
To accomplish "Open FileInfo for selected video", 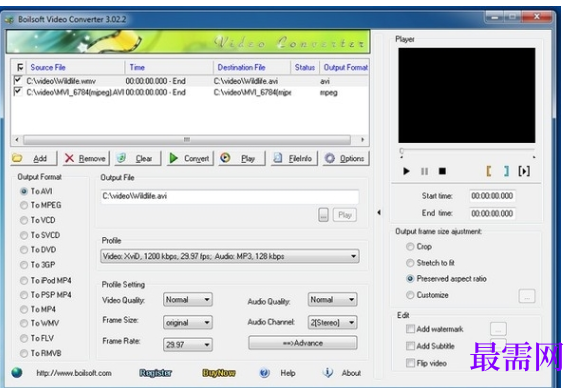I will [294, 159].
